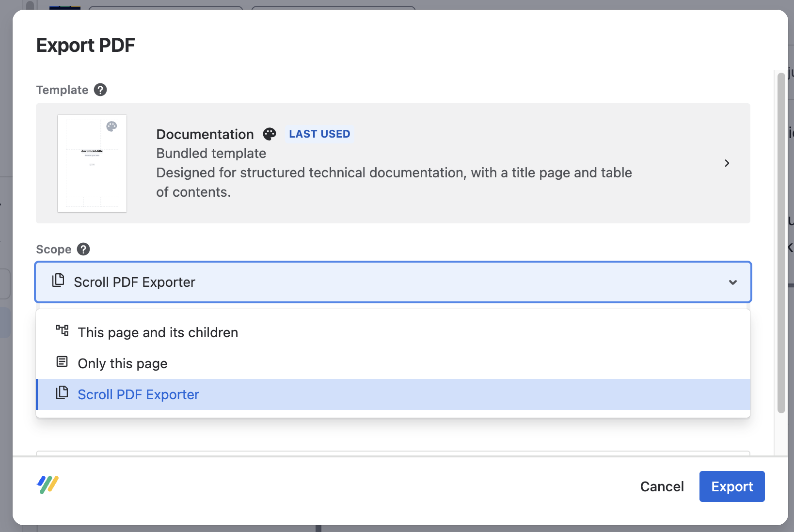
Task: Collapse the Scope dropdown via its arrow
Action: (x=733, y=282)
